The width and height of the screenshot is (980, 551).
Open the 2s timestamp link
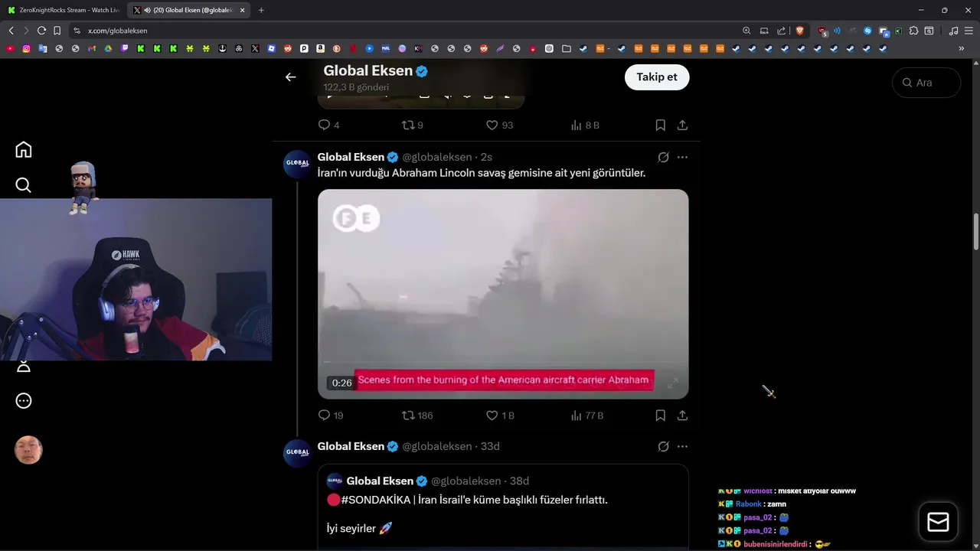[x=486, y=157]
